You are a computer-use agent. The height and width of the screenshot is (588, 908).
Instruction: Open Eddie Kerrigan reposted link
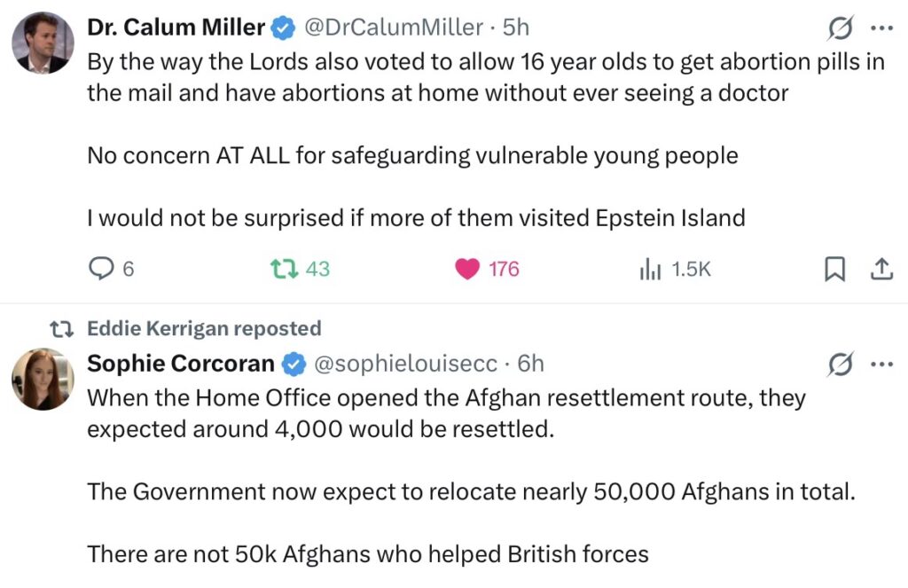point(204,329)
